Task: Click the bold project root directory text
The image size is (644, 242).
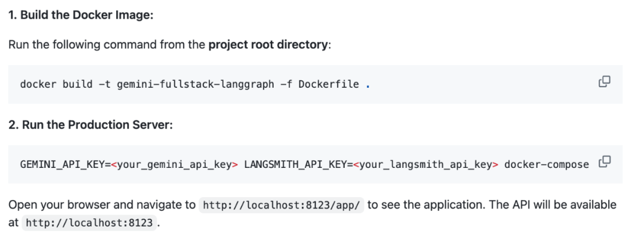Action: pos(268,44)
